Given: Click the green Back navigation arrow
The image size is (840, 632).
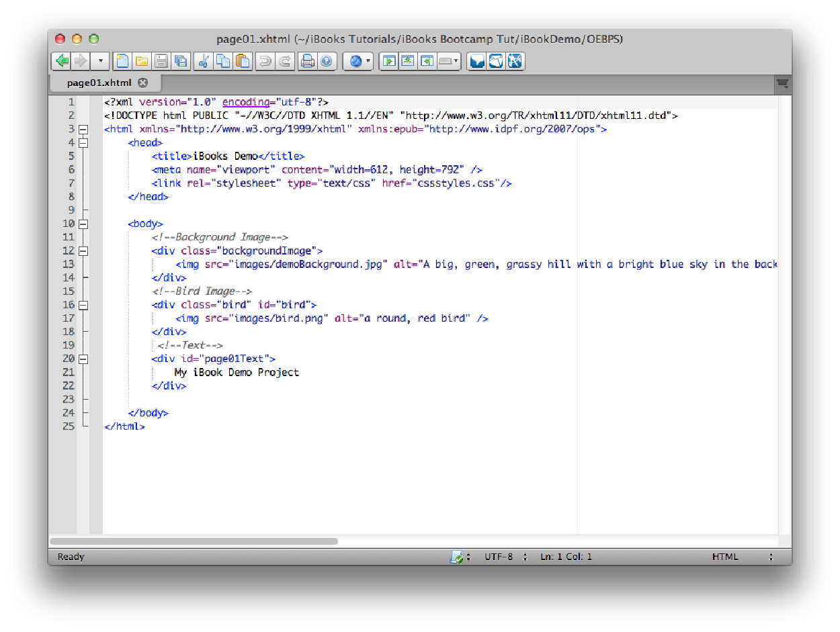Looking at the screenshot, I should point(62,61).
